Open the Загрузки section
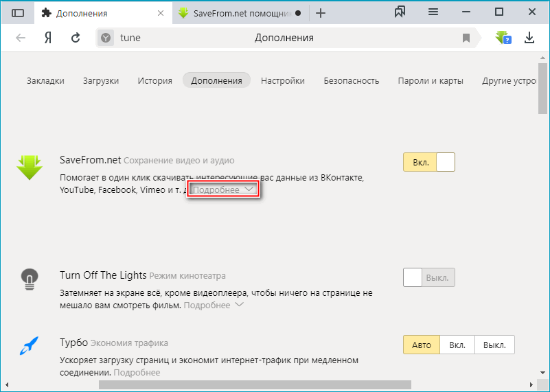This screenshot has height=392, width=550. [x=101, y=80]
